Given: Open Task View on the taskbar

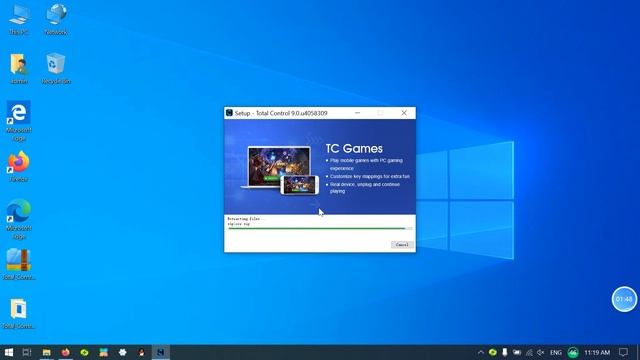Looking at the screenshot, I should pos(27,352).
